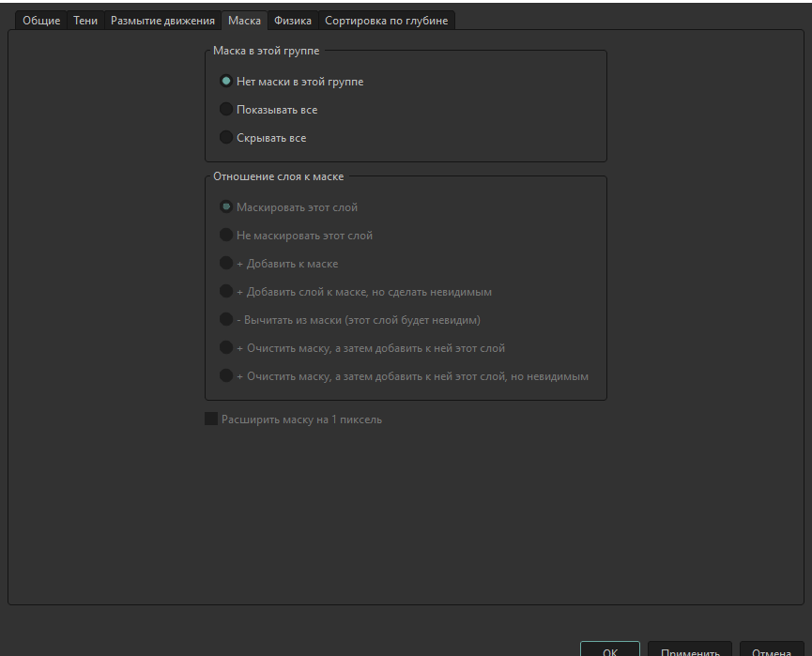Select 'Добавить слой к маске, но сделать невидимым'
Viewport: 812px width, 656px height.
(x=356, y=292)
